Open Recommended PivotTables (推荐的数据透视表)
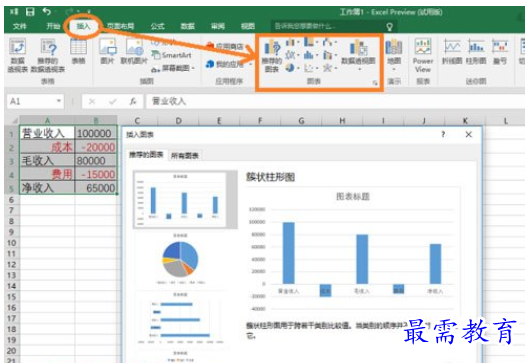The image size is (525, 363). tap(48, 55)
